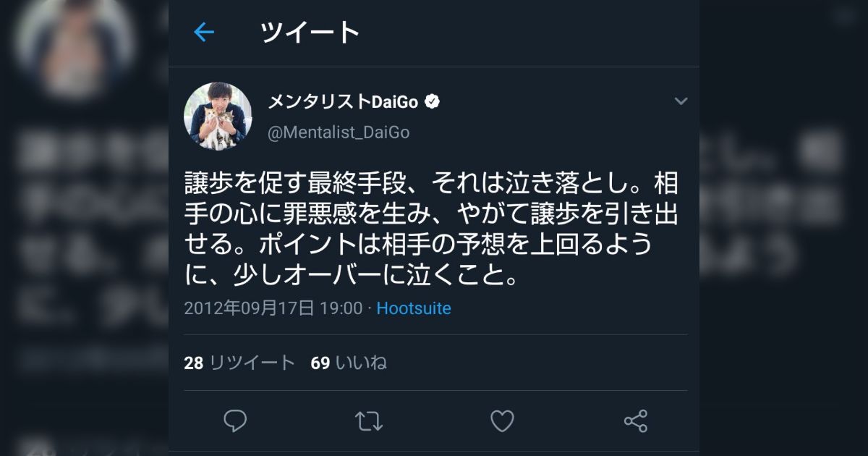Click the verified badge next to DaiGo's name

(x=432, y=102)
